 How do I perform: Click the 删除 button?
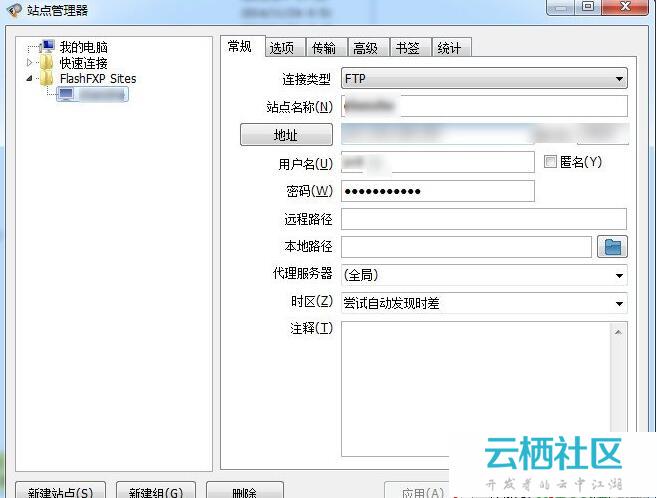click(x=245, y=490)
